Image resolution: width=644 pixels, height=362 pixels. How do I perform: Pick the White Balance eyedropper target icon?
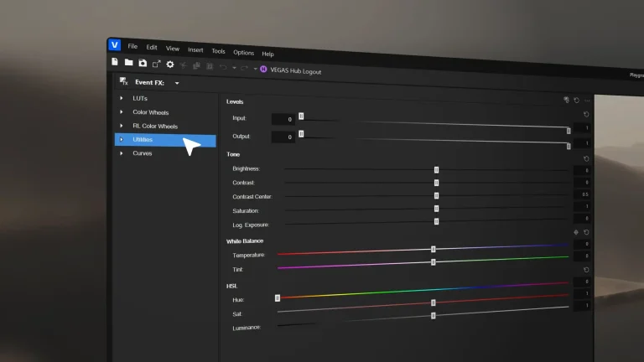(x=576, y=232)
